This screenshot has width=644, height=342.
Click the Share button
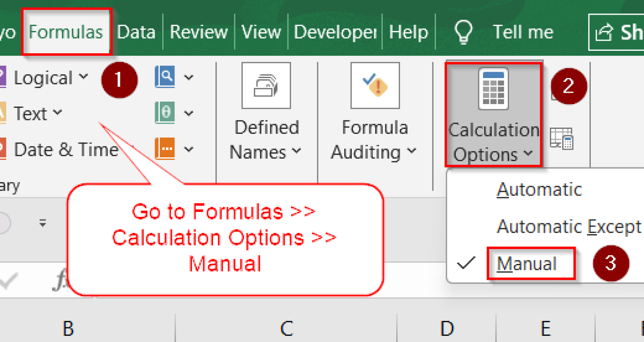(x=621, y=31)
